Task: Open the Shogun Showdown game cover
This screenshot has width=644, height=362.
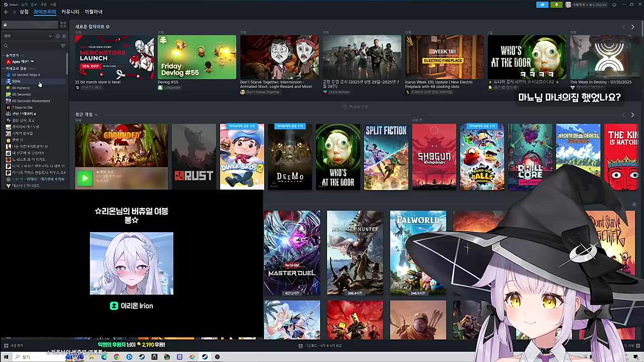Action: (x=434, y=157)
